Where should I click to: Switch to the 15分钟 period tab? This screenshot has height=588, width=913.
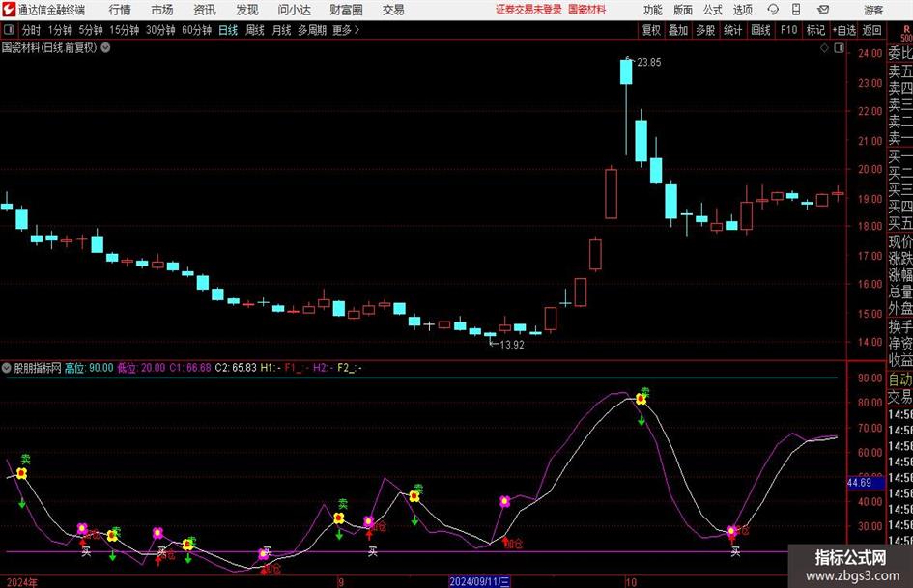124,30
